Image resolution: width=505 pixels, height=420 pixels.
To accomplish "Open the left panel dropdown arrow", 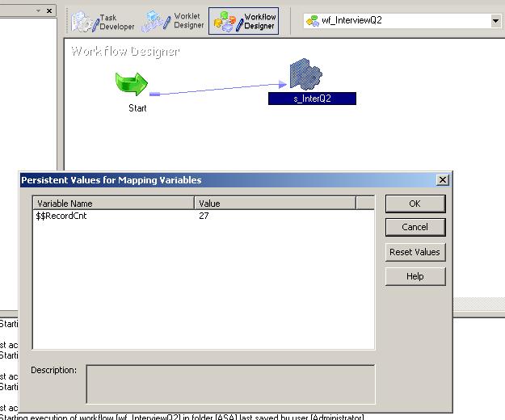I will (x=38, y=11).
